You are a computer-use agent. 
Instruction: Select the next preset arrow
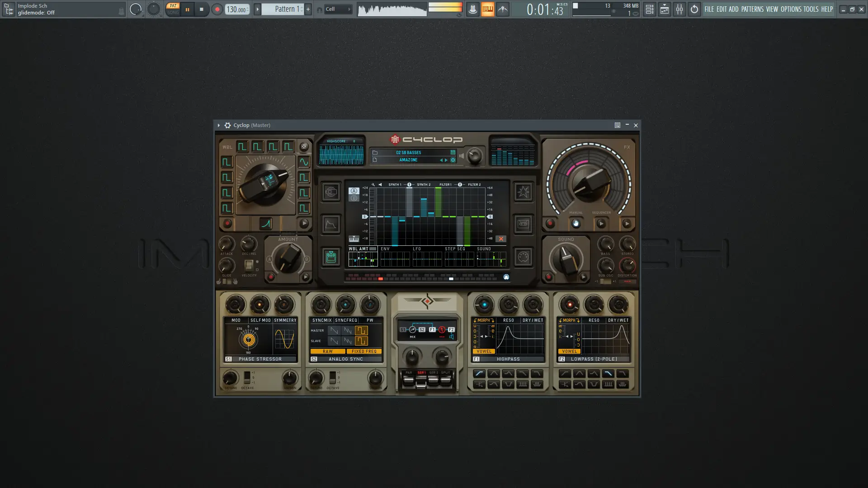click(x=446, y=160)
